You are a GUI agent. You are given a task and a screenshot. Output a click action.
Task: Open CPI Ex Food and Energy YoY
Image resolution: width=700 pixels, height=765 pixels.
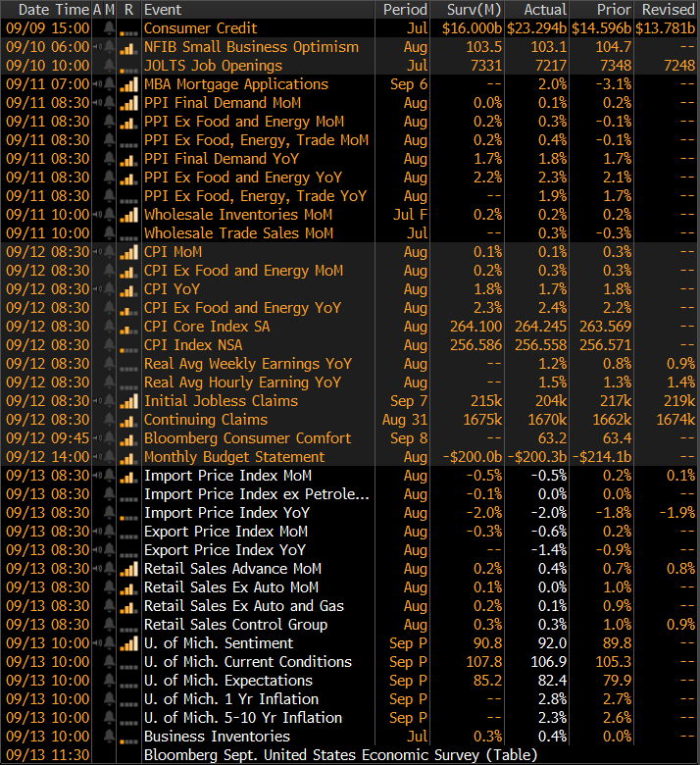pos(242,308)
